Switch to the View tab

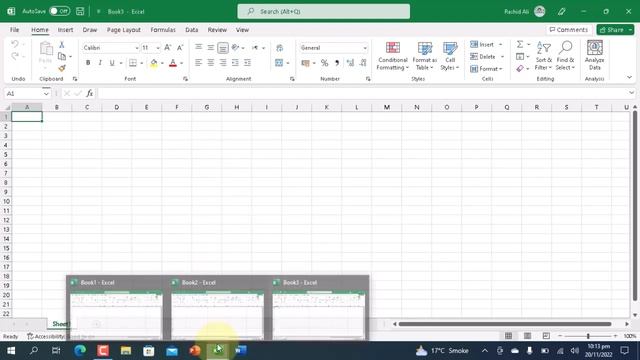(x=242, y=30)
